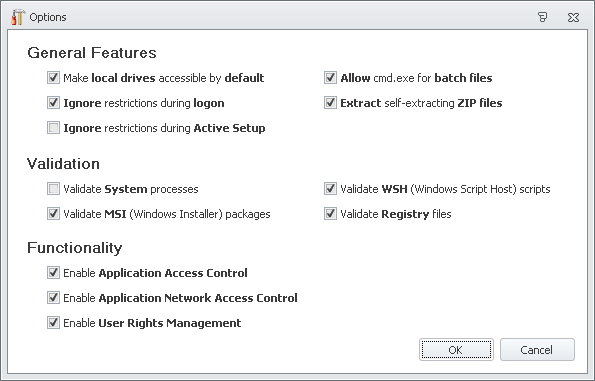This screenshot has width=595, height=381.
Task: Toggle Validate WSH scripts checkbox
Action: (x=331, y=189)
